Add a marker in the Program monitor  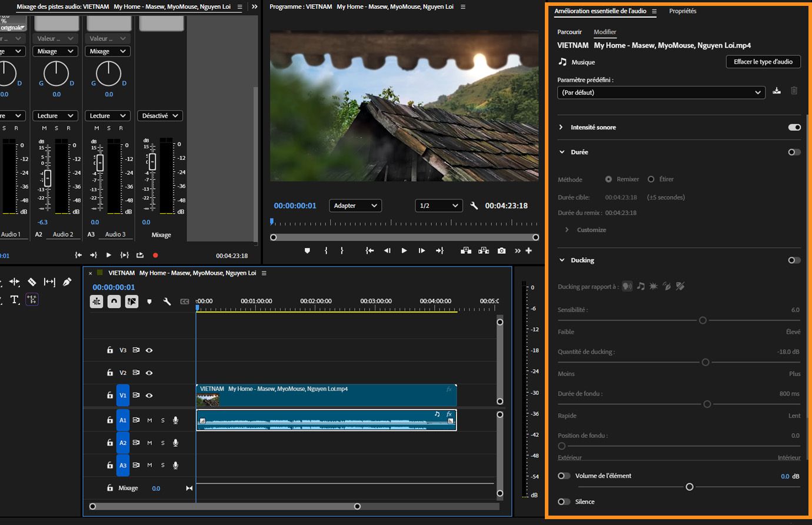pyautogui.click(x=307, y=250)
